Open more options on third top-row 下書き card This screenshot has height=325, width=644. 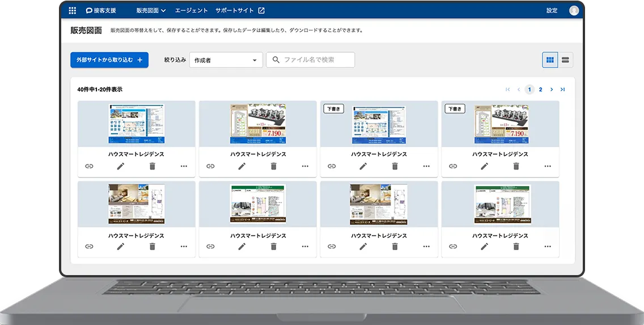(426, 166)
